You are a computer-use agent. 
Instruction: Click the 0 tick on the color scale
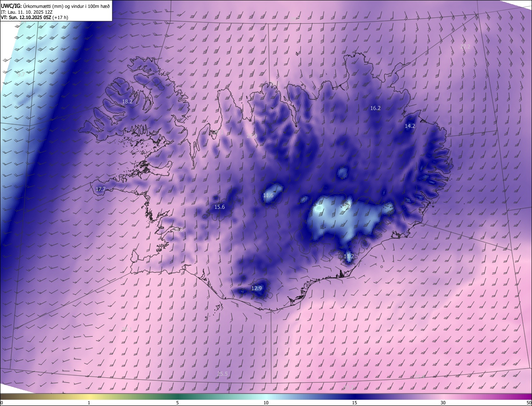2,403
